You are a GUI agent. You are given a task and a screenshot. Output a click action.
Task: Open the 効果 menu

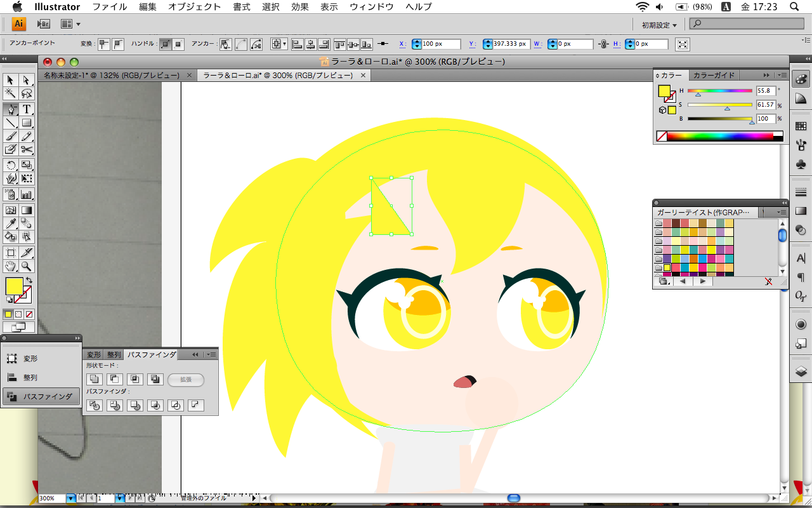(299, 7)
